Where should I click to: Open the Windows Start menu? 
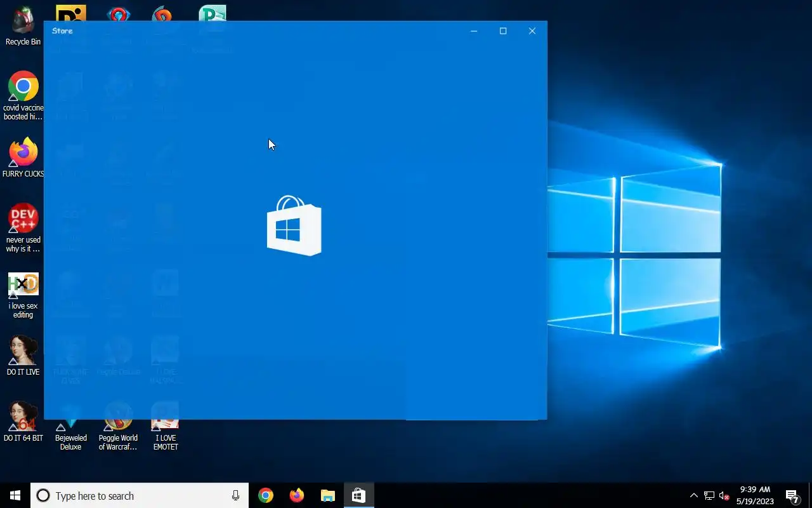click(15, 495)
